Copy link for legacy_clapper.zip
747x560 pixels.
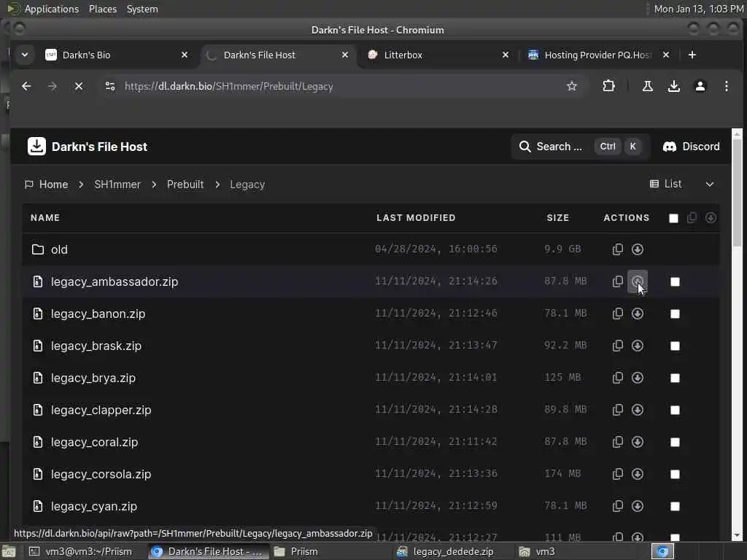pyautogui.click(x=617, y=410)
